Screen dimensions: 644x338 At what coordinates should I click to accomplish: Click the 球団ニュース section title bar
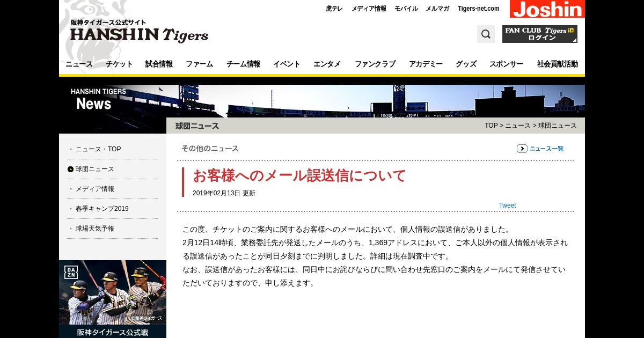pyautogui.click(x=376, y=126)
